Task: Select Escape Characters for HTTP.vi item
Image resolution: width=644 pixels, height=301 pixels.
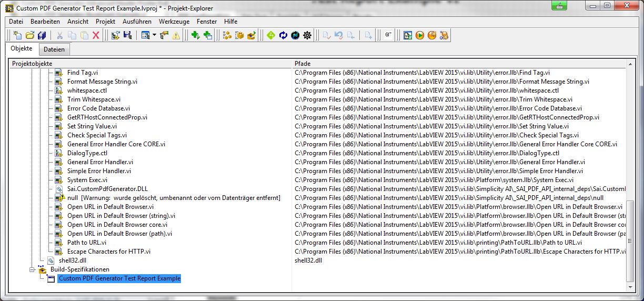Action: point(109,252)
